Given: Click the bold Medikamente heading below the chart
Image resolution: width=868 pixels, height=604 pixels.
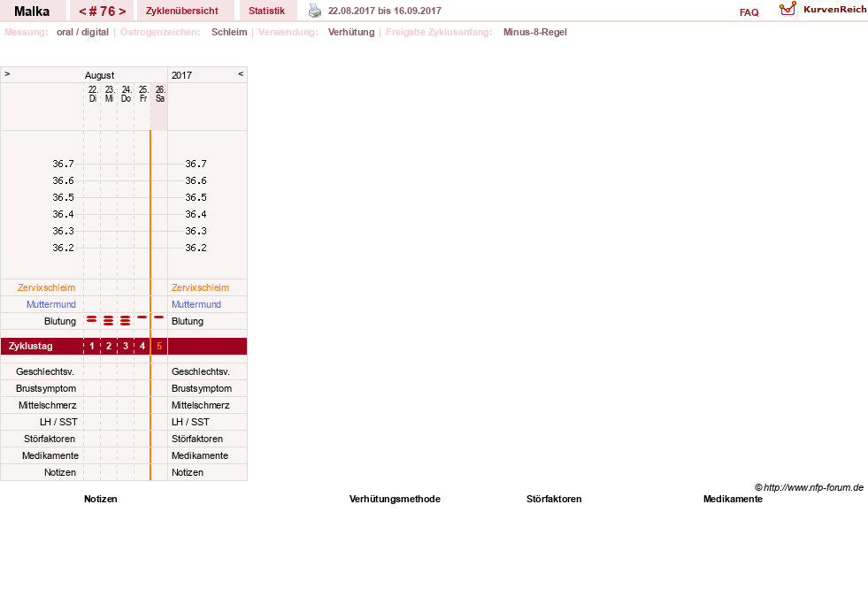Looking at the screenshot, I should [733, 499].
